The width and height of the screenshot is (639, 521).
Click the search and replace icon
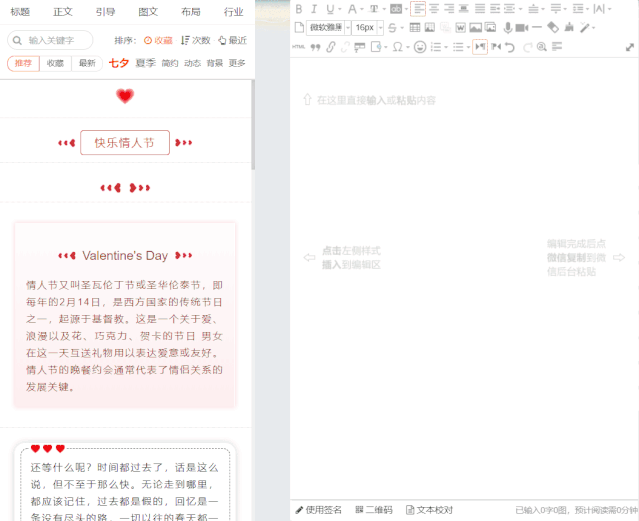point(542,46)
